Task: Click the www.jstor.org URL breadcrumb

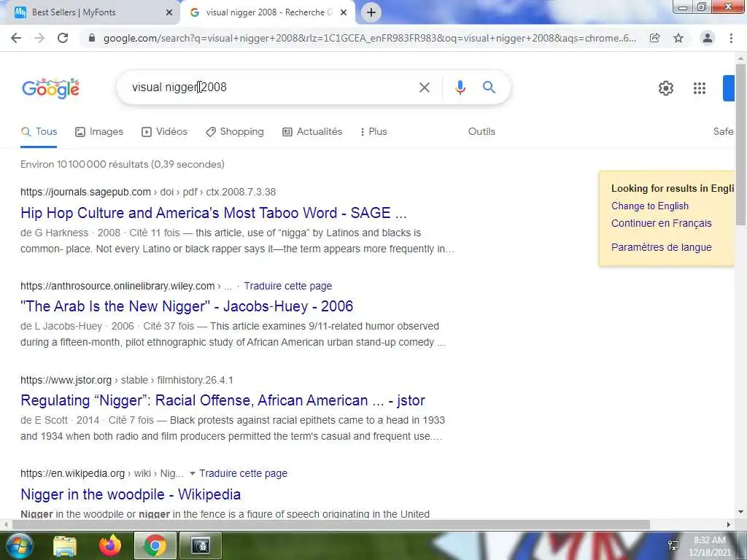Action: tap(127, 381)
